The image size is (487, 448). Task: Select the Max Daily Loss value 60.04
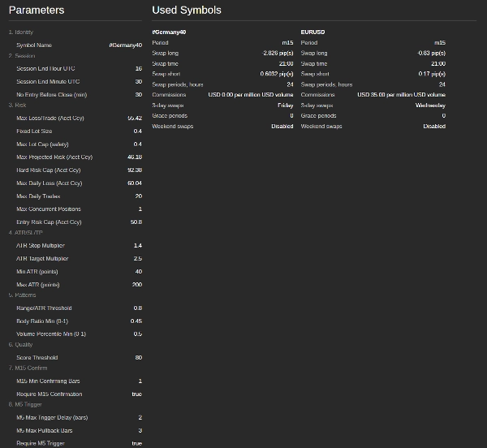point(135,183)
